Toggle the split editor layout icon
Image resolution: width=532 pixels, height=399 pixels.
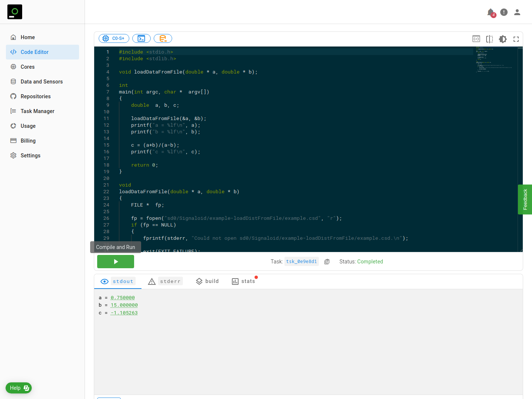pos(490,39)
